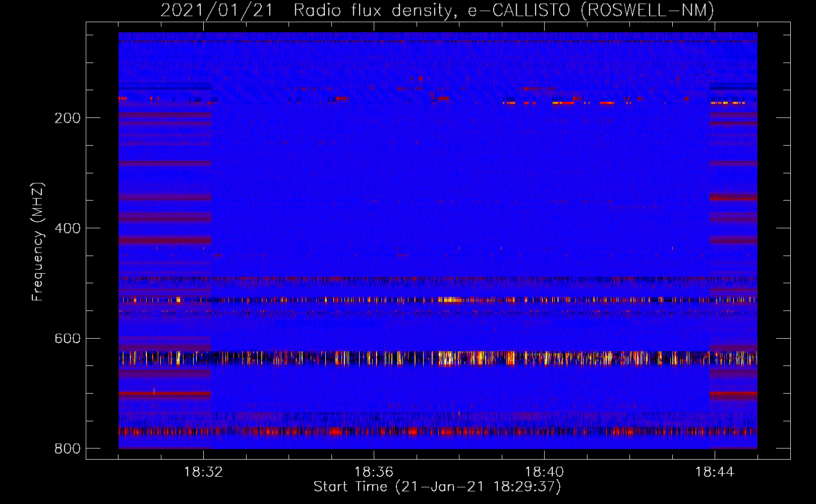Click the 400 frequency tick label
This screenshot has width=816, height=504.
coord(68,228)
